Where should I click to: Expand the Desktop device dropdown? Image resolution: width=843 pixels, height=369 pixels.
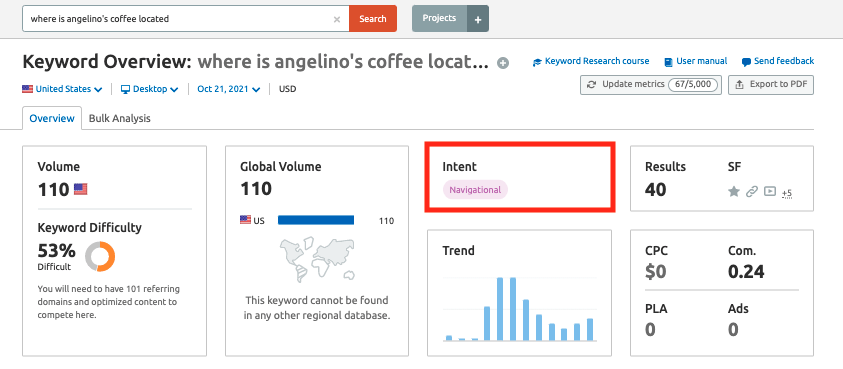coord(149,89)
